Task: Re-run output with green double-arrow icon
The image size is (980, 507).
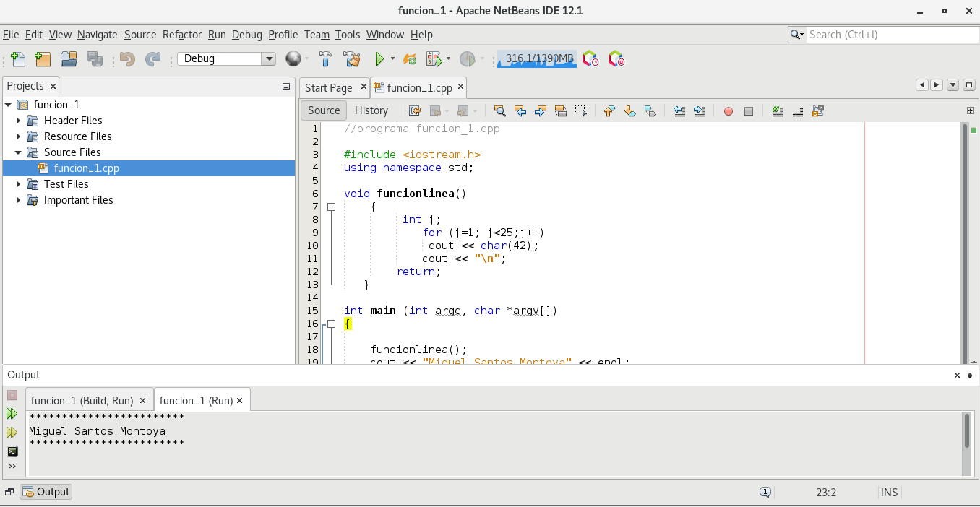Action: (x=12, y=414)
